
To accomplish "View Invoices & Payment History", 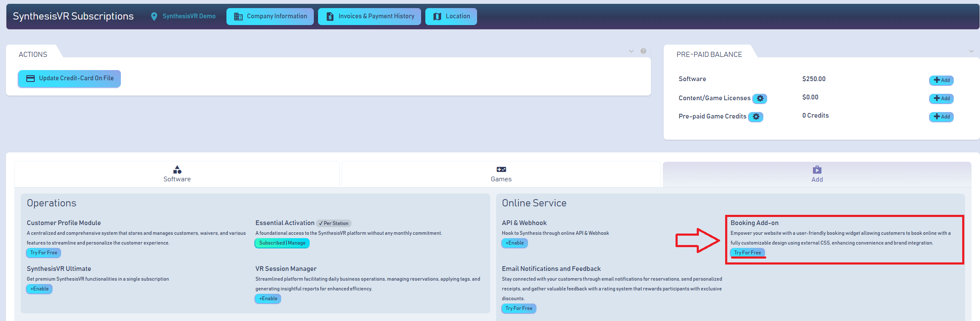I will (369, 17).
